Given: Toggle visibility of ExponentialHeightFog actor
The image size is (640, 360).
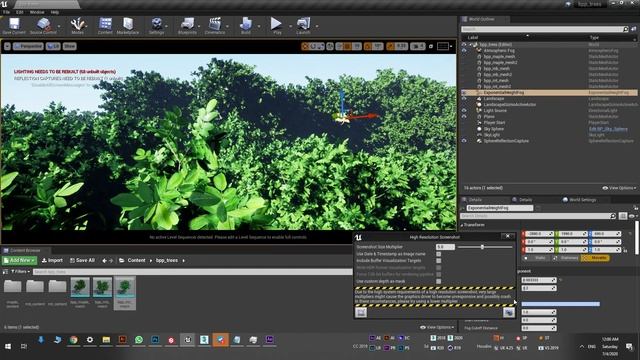Looking at the screenshot, I should (464, 93).
